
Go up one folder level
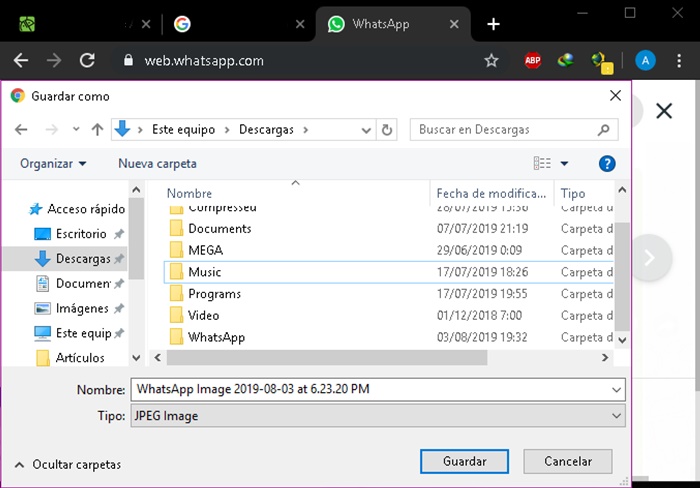[97, 129]
